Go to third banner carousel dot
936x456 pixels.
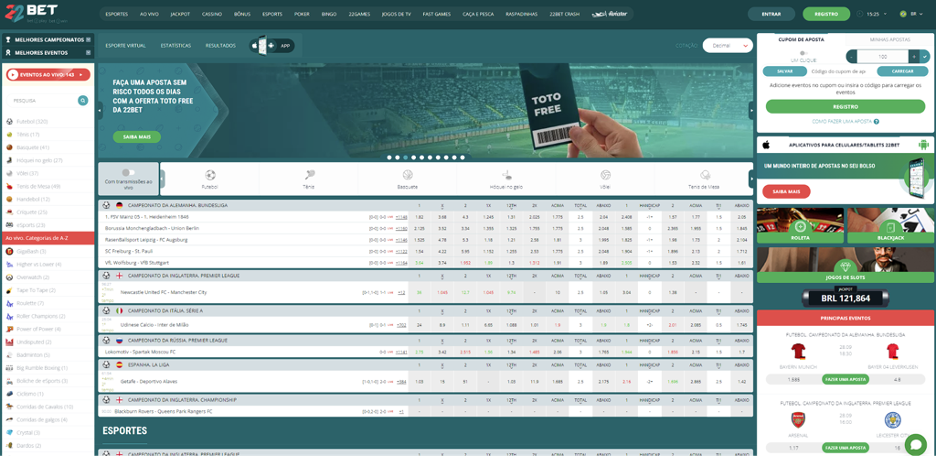pos(405,158)
